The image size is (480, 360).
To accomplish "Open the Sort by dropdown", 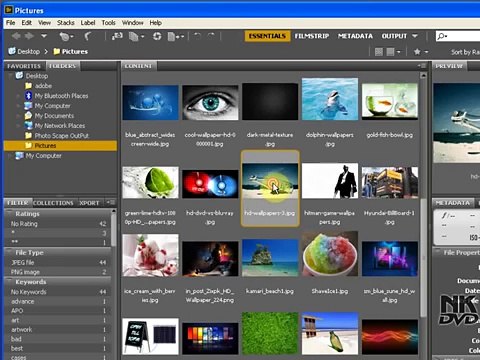I will [465, 52].
